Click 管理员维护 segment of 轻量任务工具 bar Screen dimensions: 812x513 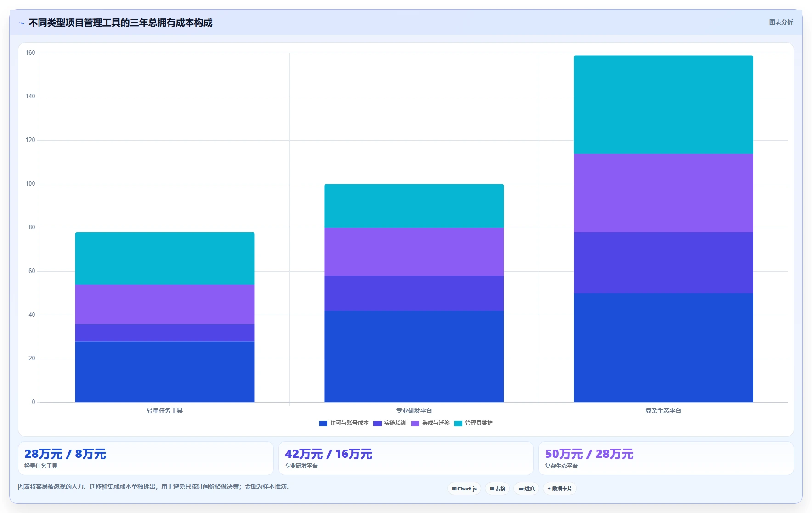pyautogui.click(x=165, y=258)
